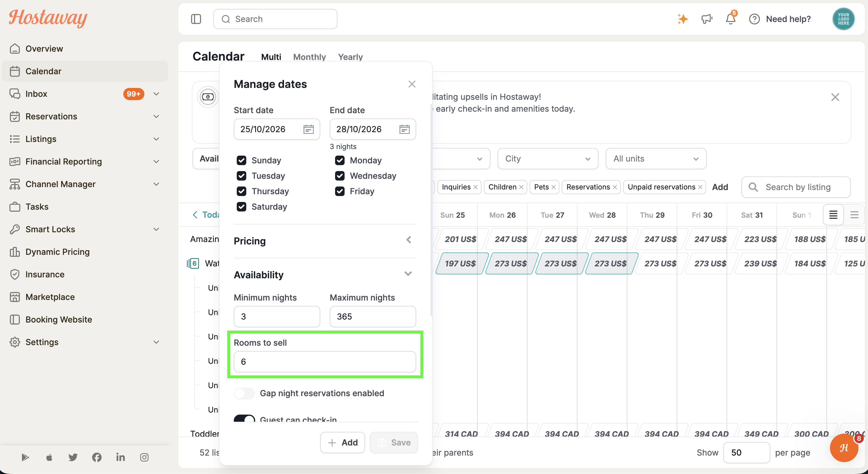The width and height of the screenshot is (868, 474).
Task: Enable Gap night reservations toggle
Action: [x=244, y=393]
